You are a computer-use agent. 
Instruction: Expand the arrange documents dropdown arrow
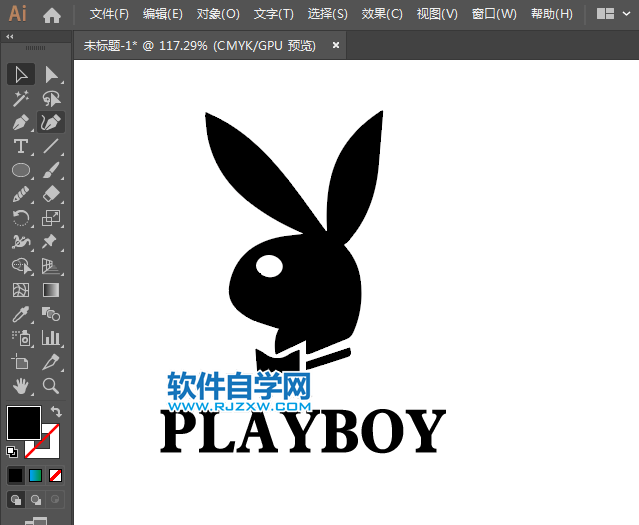coord(626,14)
